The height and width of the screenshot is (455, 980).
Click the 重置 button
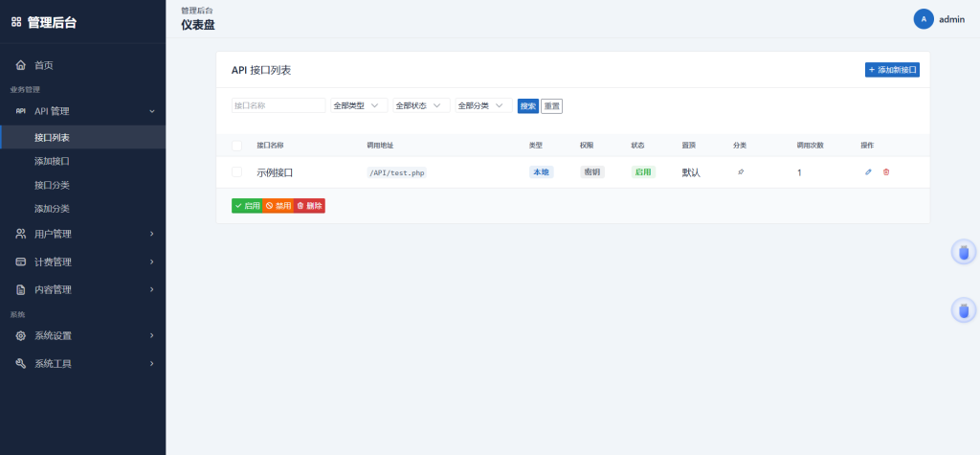[x=551, y=105]
